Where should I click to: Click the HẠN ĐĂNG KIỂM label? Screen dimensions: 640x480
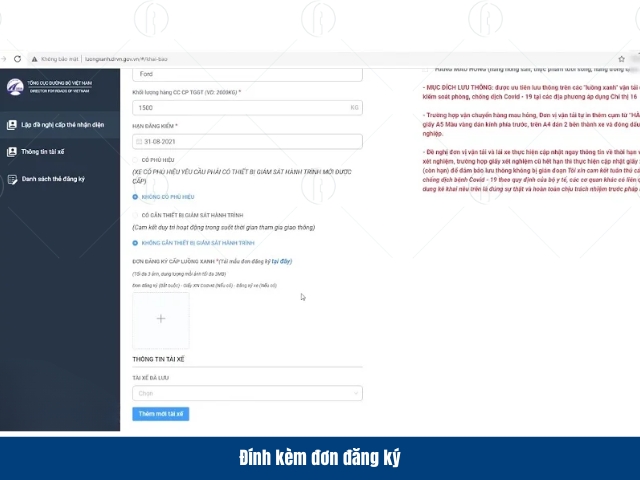point(155,126)
